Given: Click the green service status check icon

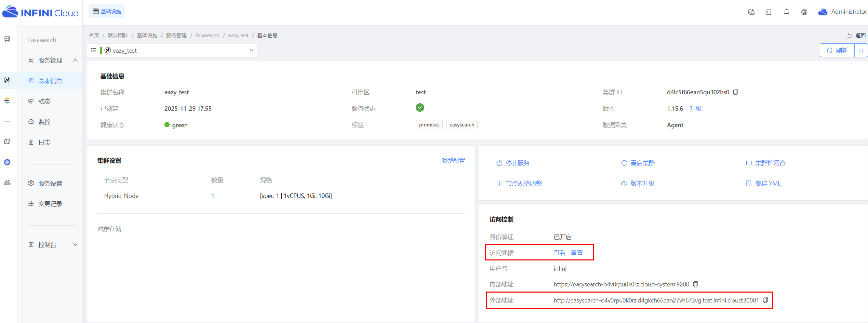Looking at the screenshot, I should [x=420, y=108].
